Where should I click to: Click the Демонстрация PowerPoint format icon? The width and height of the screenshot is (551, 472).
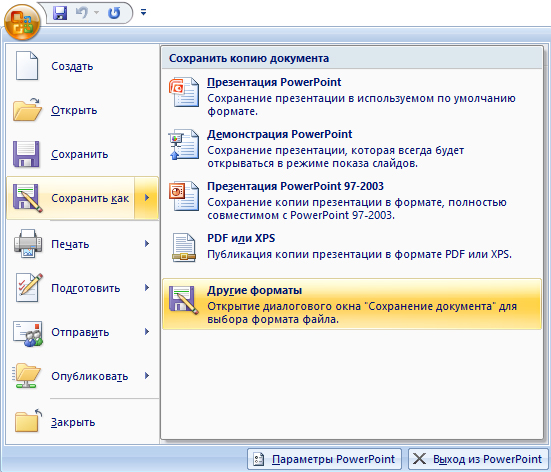(x=184, y=144)
